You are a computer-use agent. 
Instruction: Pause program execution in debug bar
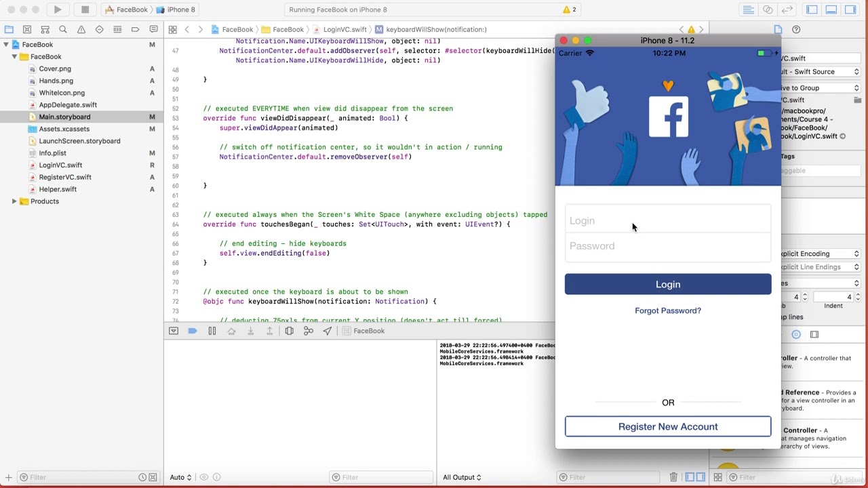[212, 331]
